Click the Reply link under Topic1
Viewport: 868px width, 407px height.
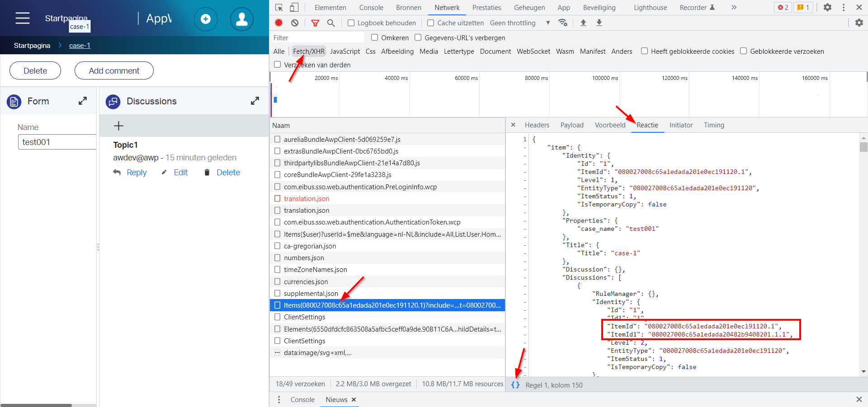(137, 173)
